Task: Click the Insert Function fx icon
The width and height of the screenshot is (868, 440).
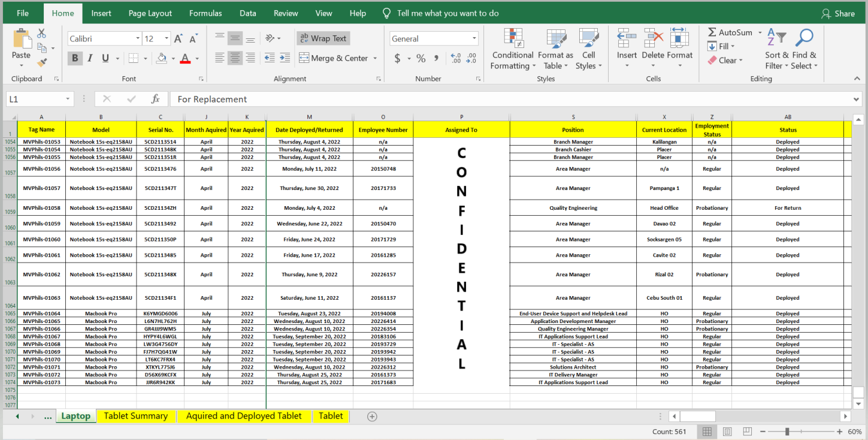Action: pyautogui.click(x=155, y=100)
